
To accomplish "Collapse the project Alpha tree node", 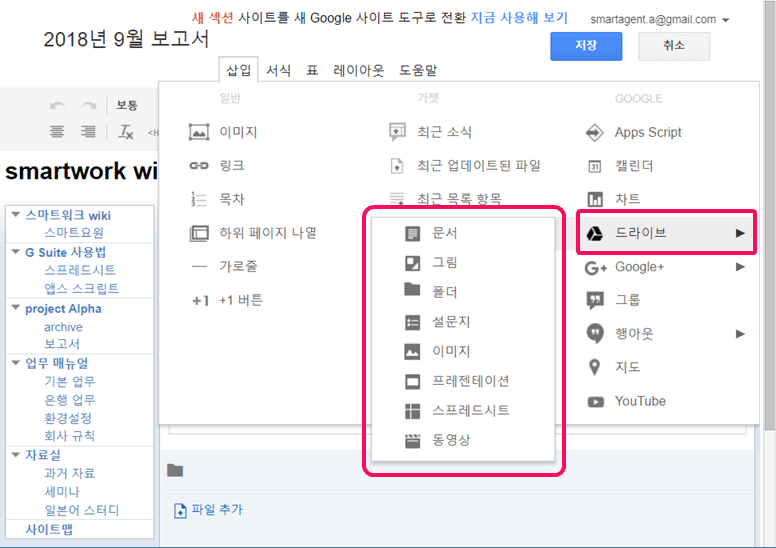I will (15, 307).
